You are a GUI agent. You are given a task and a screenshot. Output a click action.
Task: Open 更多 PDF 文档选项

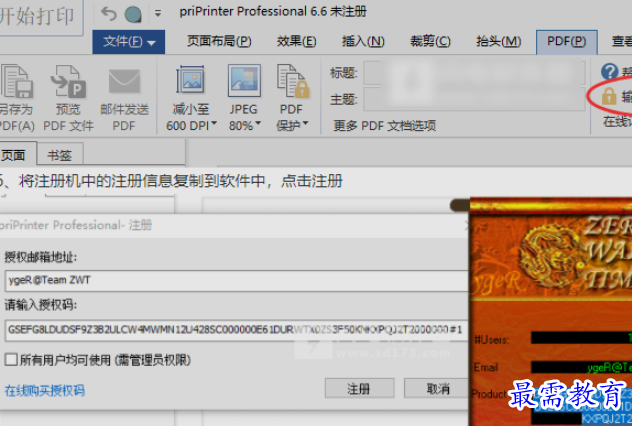pyautogui.click(x=385, y=126)
